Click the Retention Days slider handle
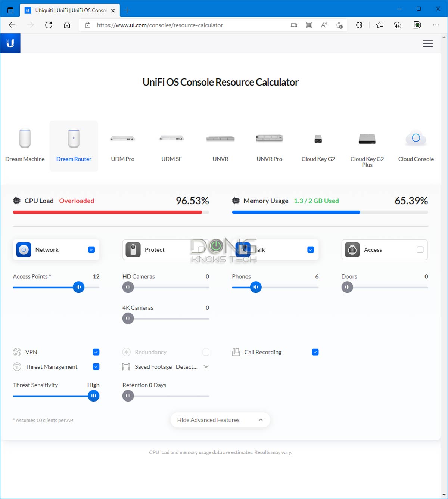This screenshot has width=448, height=499. (128, 396)
